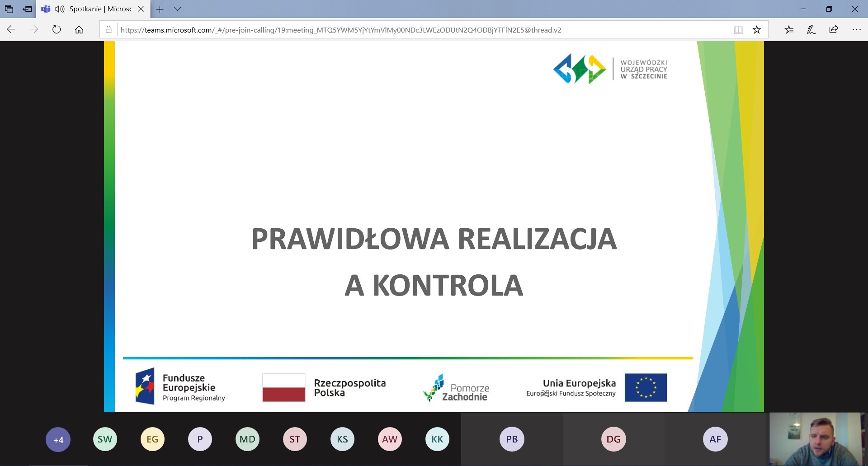Click the site padlock security icon
The image size is (868, 466).
click(x=108, y=30)
